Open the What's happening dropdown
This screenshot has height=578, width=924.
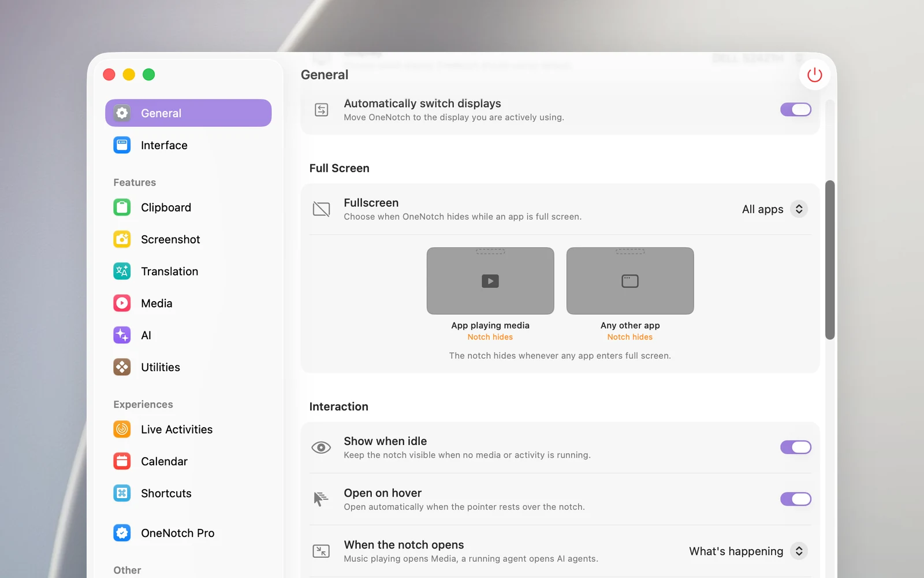point(748,551)
